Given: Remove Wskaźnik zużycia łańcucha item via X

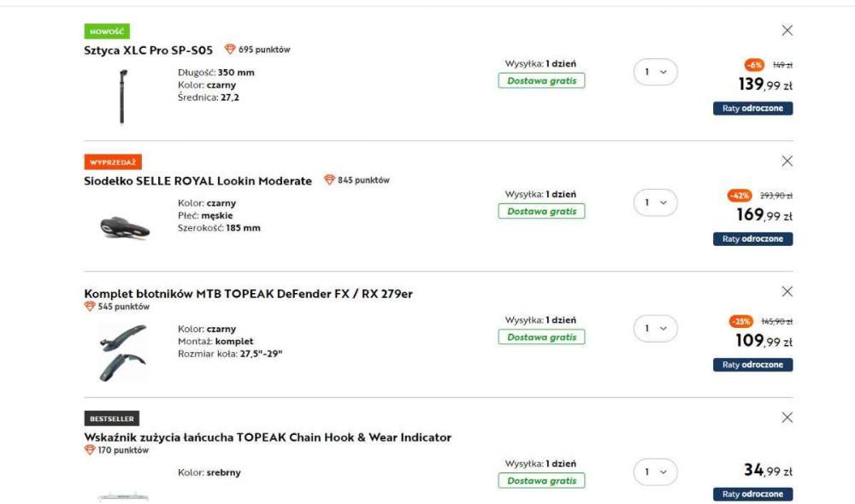Looking at the screenshot, I should (787, 418).
